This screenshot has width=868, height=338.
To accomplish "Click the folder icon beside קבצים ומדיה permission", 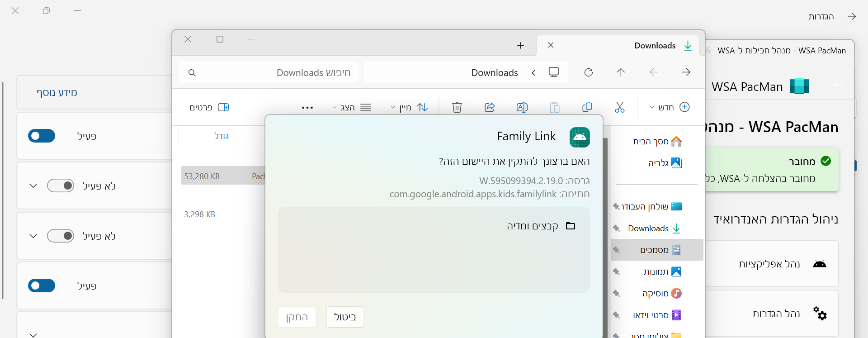I will coord(571,226).
